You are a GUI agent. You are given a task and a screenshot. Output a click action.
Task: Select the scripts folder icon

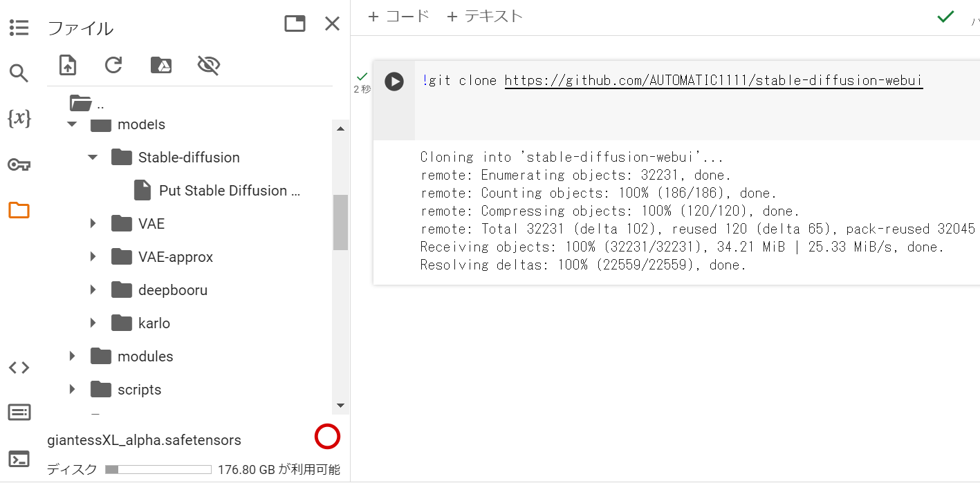coord(101,390)
